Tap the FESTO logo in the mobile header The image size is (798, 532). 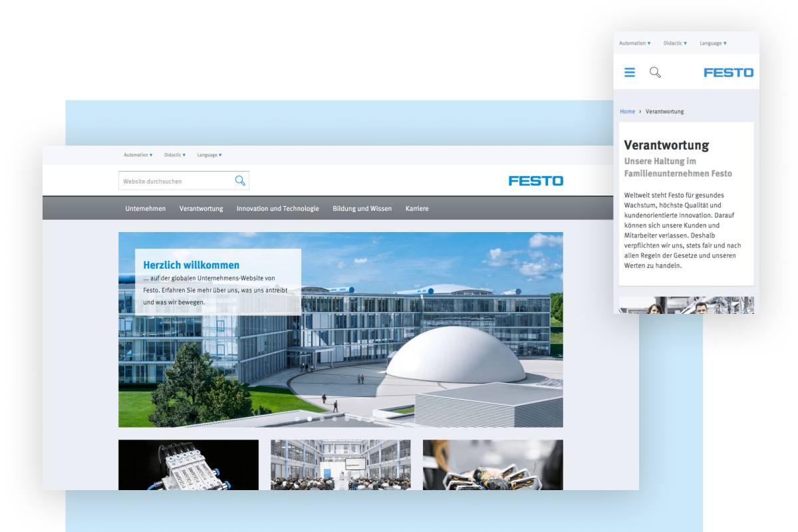click(728, 72)
